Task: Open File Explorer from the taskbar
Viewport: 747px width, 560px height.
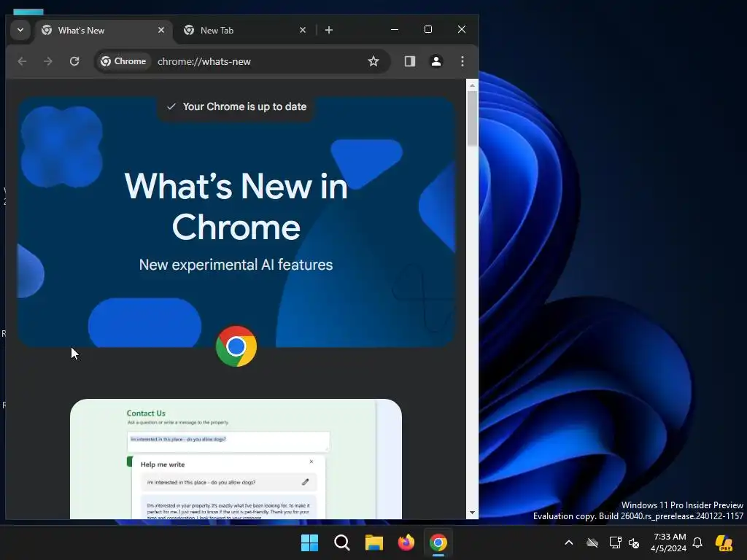Action: coord(374,542)
